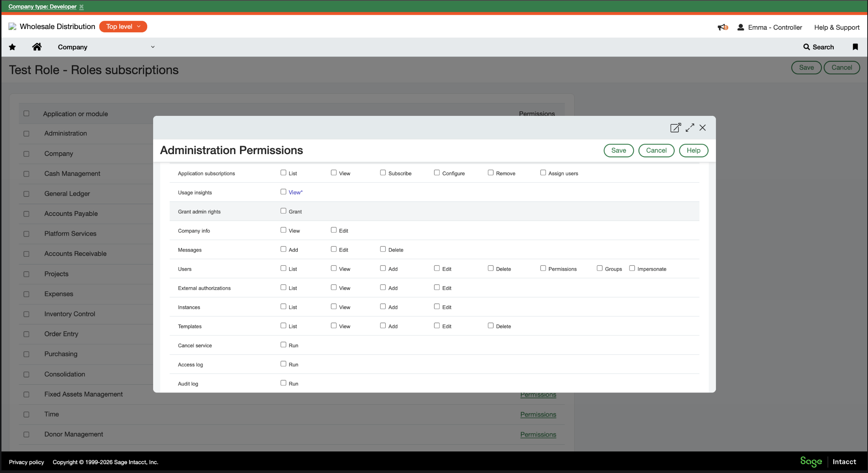Click the user profile icon beside Emma
This screenshot has width=868, height=473.
coord(740,27)
